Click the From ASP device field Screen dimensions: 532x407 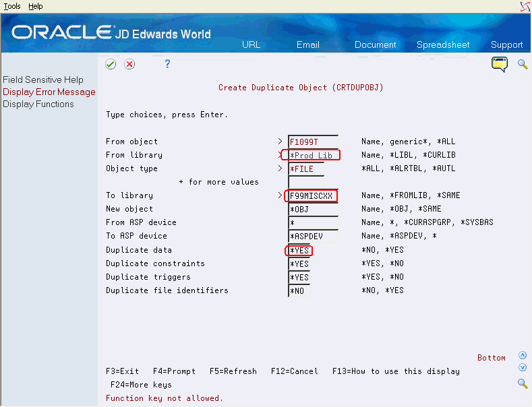pyautogui.click(x=313, y=223)
